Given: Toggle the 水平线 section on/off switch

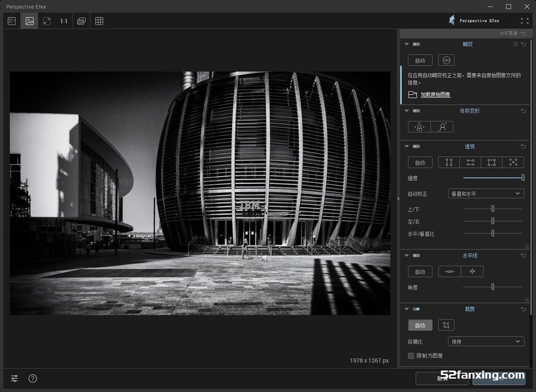Looking at the screenshot, I should (416, 255).
